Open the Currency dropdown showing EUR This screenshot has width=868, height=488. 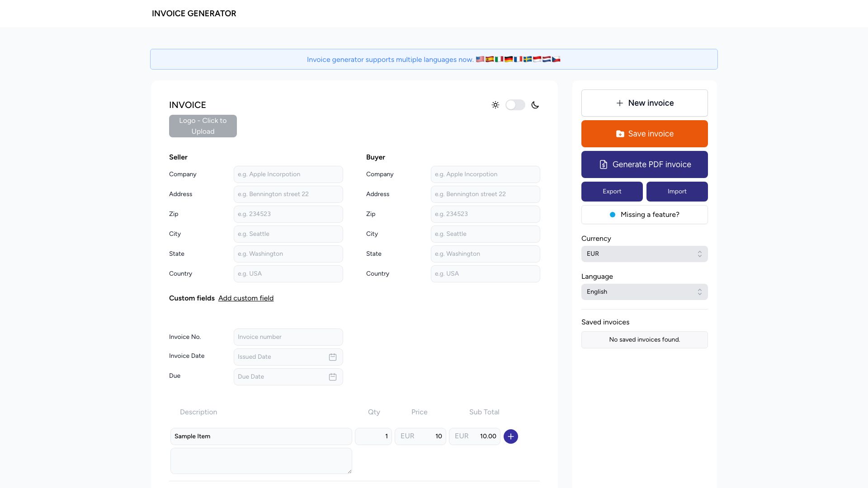click(x=644, y=253)
